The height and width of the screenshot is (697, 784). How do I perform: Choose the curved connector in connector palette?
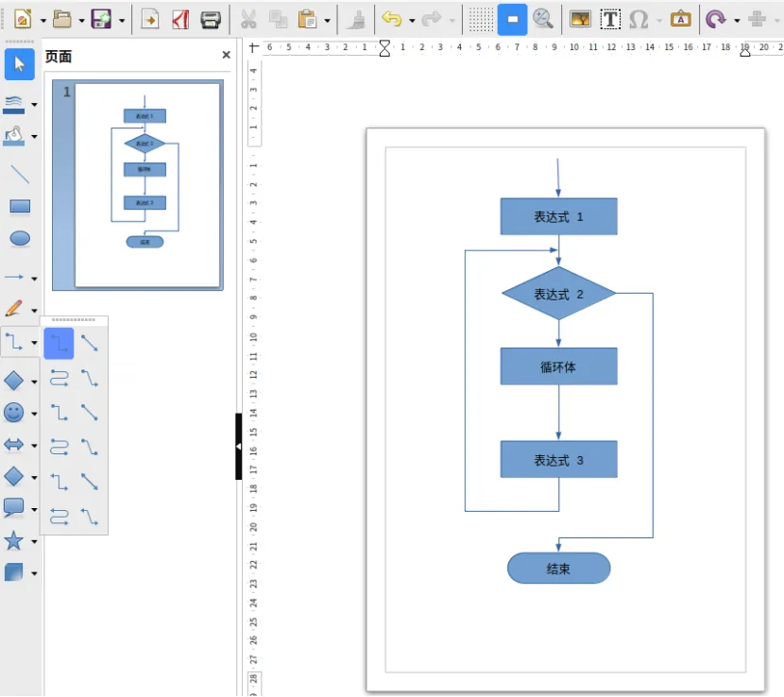coord(59,379)
